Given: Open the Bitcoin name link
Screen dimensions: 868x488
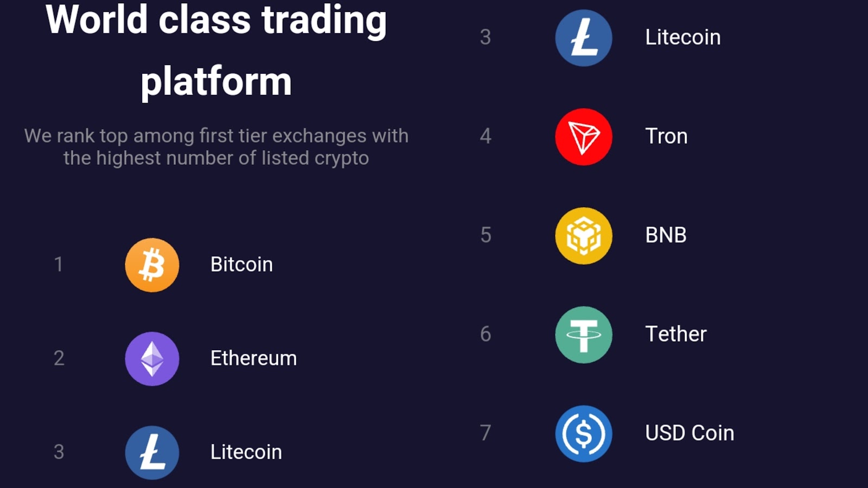Looking at the screenshot, I should [x=241, y=265].
